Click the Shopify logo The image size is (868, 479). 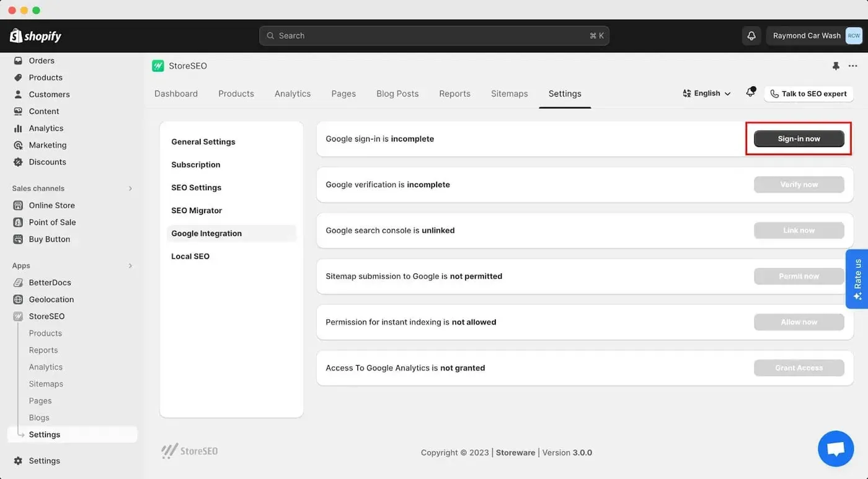(35, 36)
